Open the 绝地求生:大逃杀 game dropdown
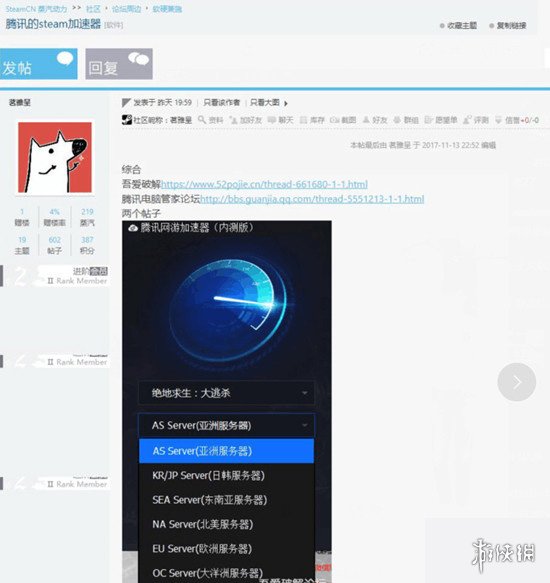Screen dimensions: 550x583 tap(226, 393)
